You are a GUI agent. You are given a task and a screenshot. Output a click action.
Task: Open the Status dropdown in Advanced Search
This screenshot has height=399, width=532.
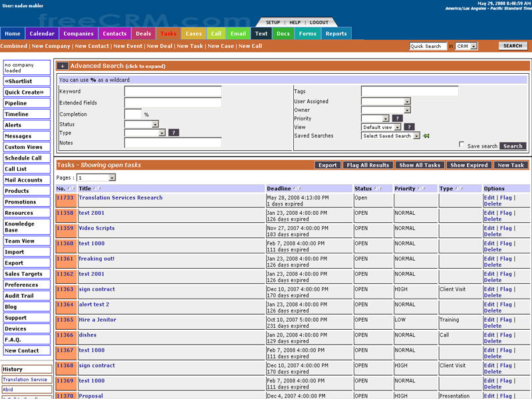pos(142,124)
